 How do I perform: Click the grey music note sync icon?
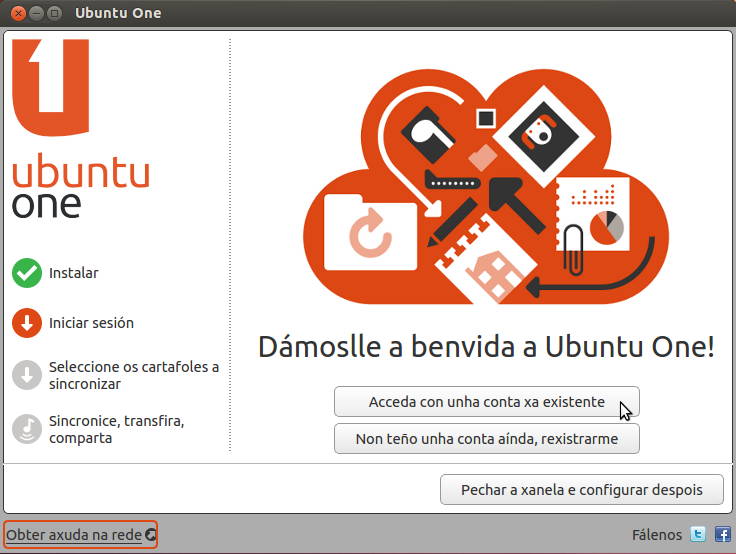pos(27,429)
